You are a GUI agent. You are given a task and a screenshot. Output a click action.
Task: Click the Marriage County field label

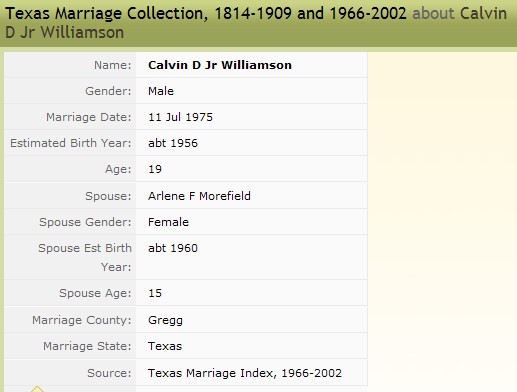(82, 320)
